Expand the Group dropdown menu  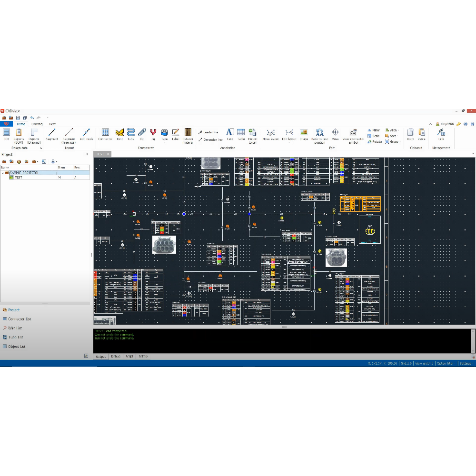[x=394, y=141]
